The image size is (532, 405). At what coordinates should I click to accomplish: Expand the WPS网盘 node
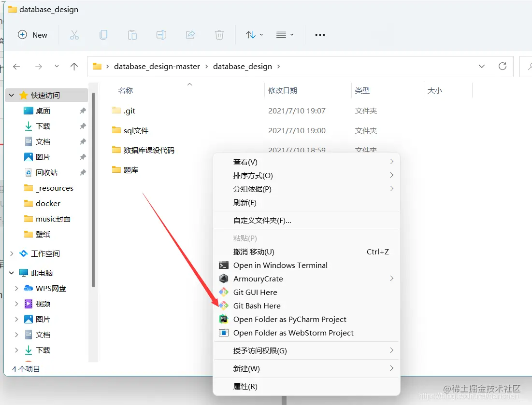[x=16, y=288]
